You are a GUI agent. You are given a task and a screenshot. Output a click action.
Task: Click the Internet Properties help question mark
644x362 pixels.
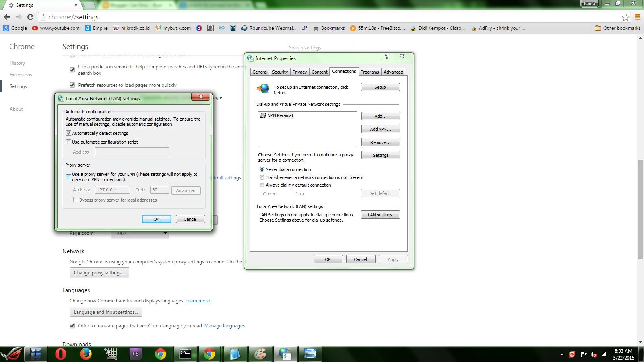(x=387, y=56)
